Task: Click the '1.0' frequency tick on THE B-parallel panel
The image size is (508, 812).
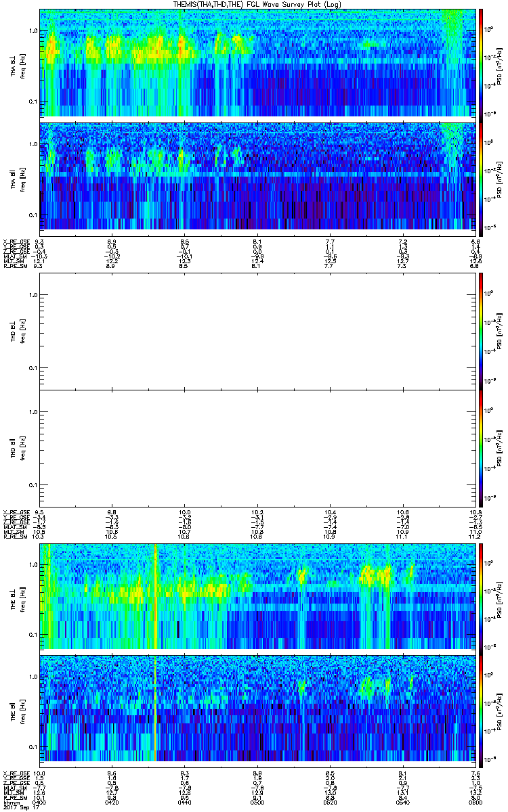Action: [34, 677]
